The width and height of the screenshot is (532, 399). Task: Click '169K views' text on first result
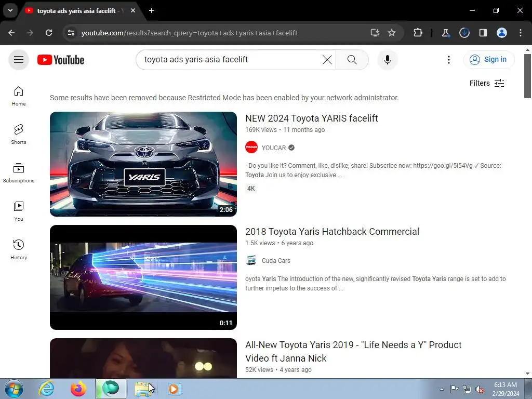click(261, 130)
